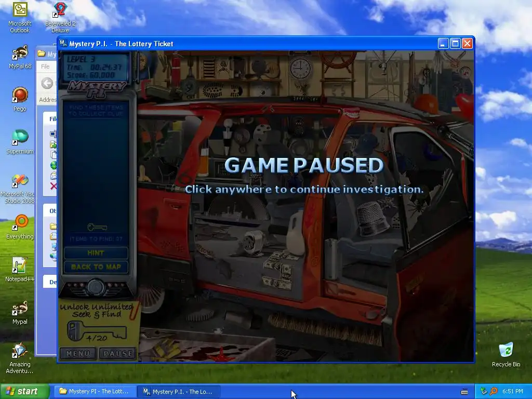Select the Notepad++ desktop shortcut

20,270
